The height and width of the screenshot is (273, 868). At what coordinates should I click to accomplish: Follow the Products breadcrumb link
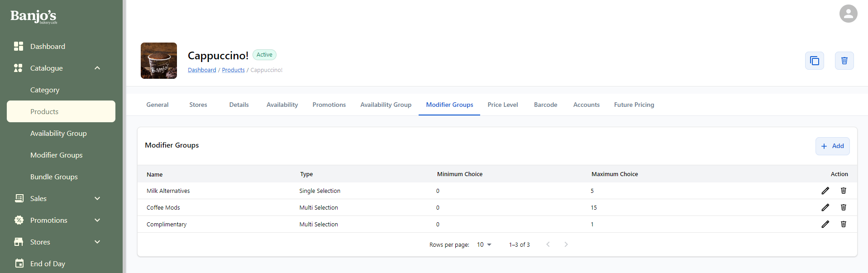tap(233, 70)
